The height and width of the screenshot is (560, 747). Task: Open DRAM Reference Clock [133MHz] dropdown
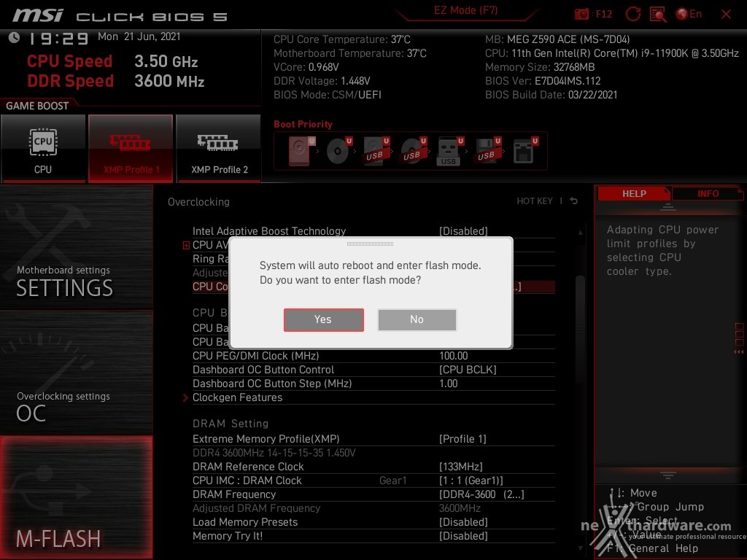(x=461, y=467)
